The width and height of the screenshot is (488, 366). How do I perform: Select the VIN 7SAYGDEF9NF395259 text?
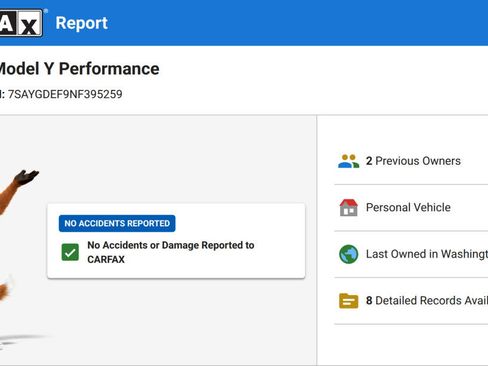(65, 94)
